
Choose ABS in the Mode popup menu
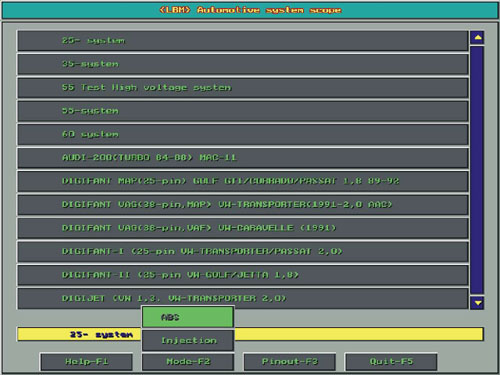(188, 317)
